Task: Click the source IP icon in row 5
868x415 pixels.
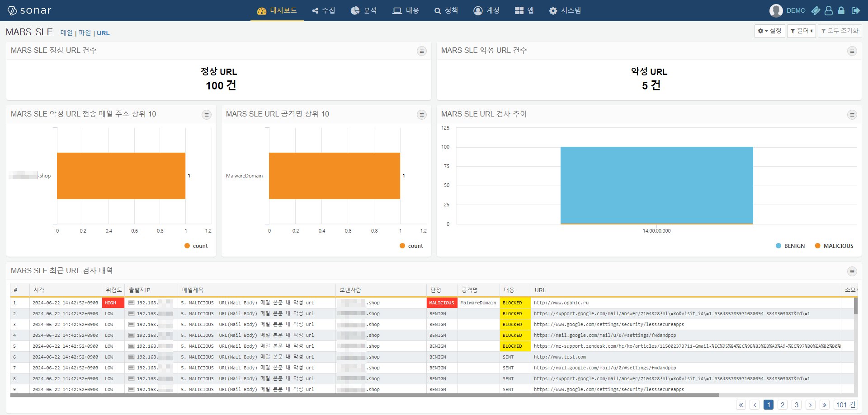Action: pyautogui.click(x=131, y=346)
